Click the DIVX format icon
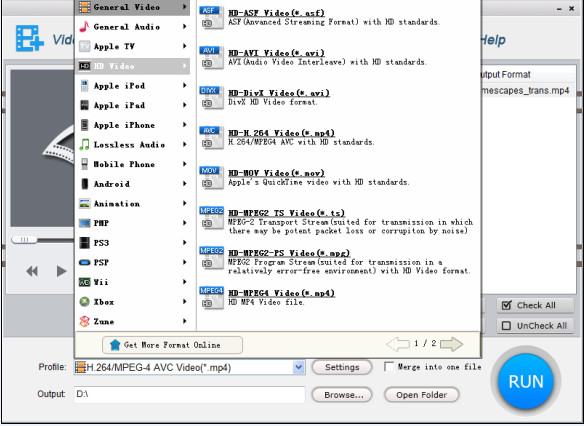Image resolution: width=584 pixels, height=426 pixels. (x=212, y=98)
